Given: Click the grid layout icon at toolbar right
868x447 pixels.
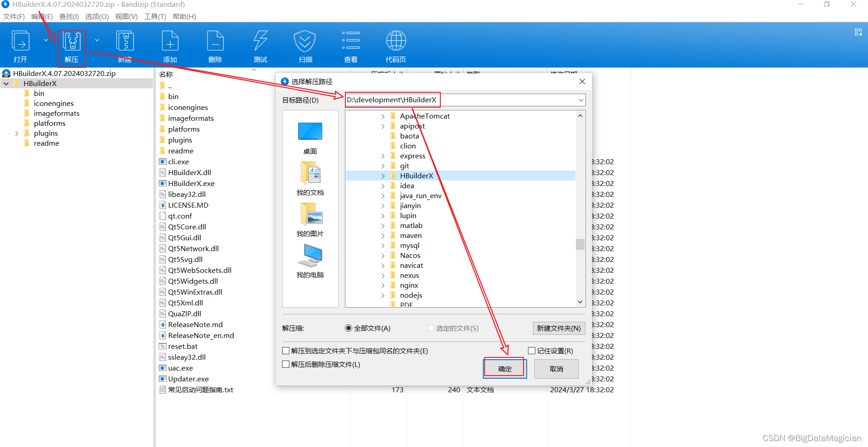Looking at the screenshot, I should click(x=858, y=32).
